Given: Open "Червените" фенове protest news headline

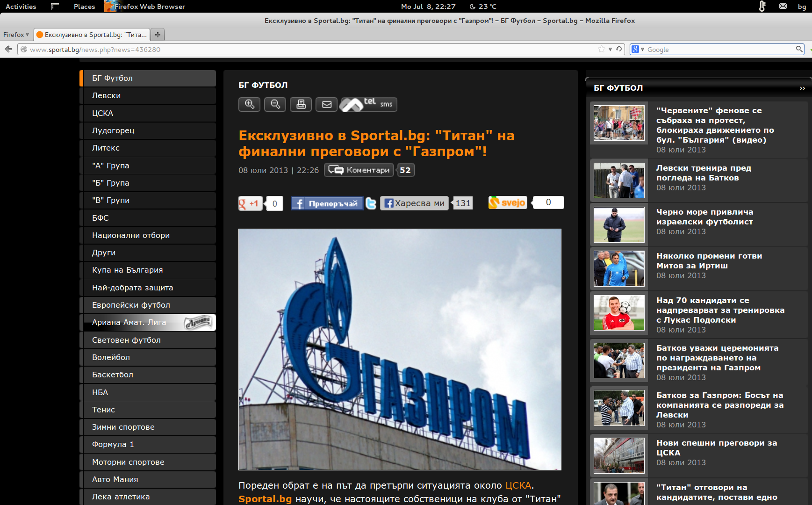Looking at the screenshot, I should 715,125.
